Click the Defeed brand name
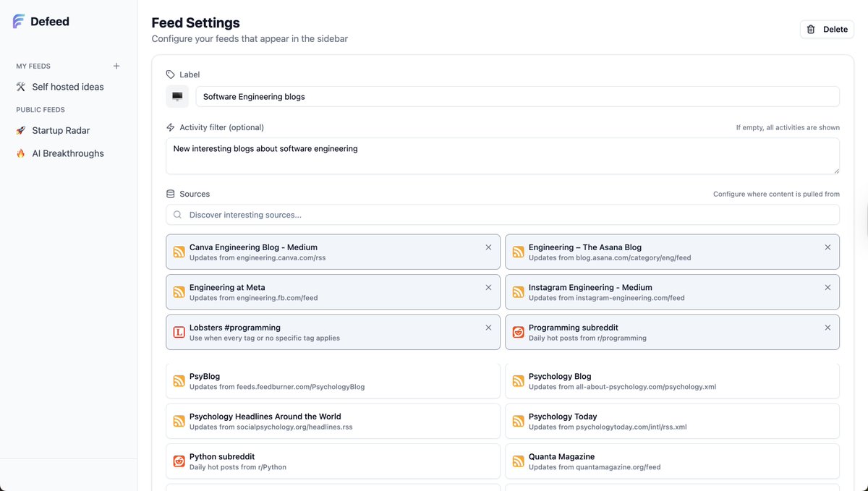This screenshot has width=868, height=491. tap(50, 22)
